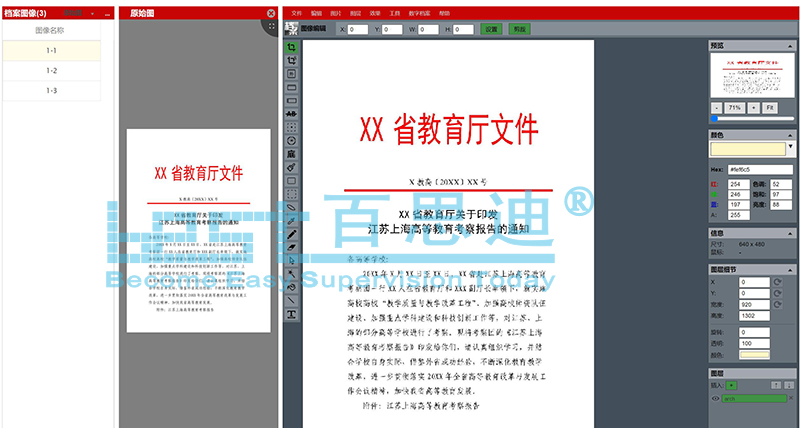The image size is (800, 428).
Task: Click the green 设置 button
Action: (x=490, y=30)
